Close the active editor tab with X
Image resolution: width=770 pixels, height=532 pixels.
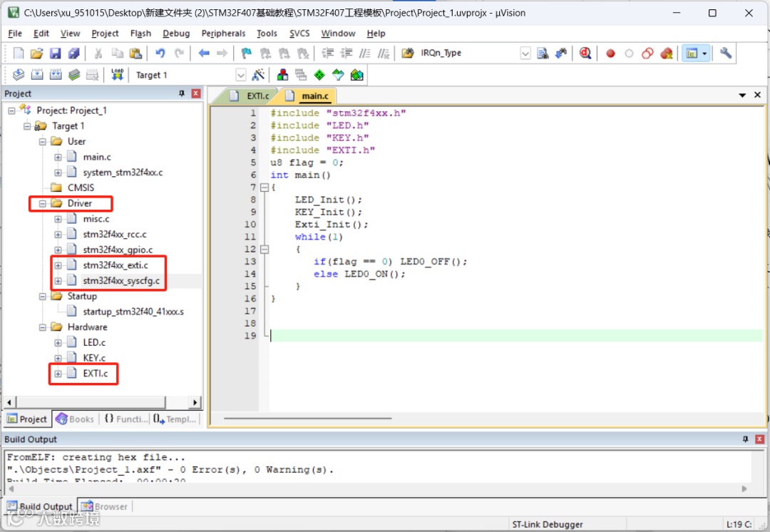(758, 95)
